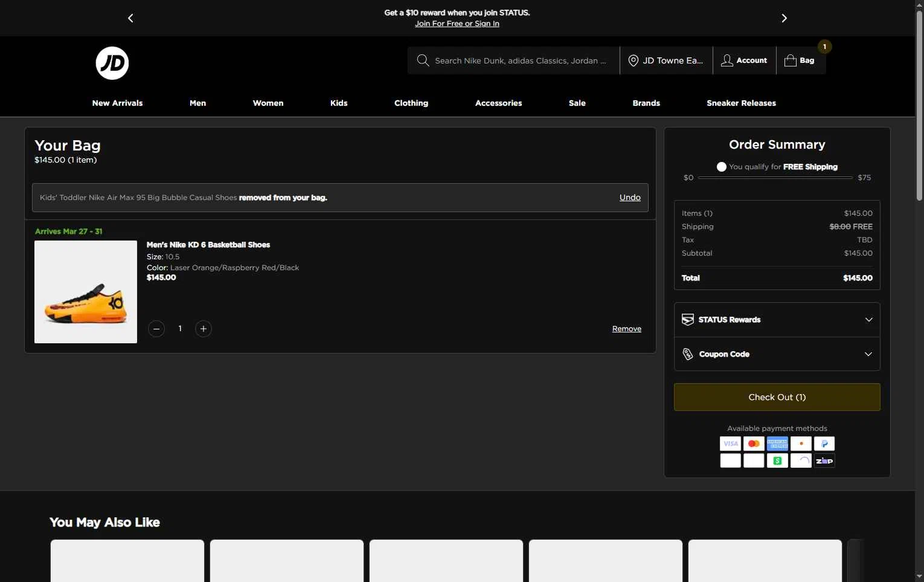Click the American Express payment icon
Image resolution: width=924 pixels, height=582 pixels.
[x=777, y=444]
